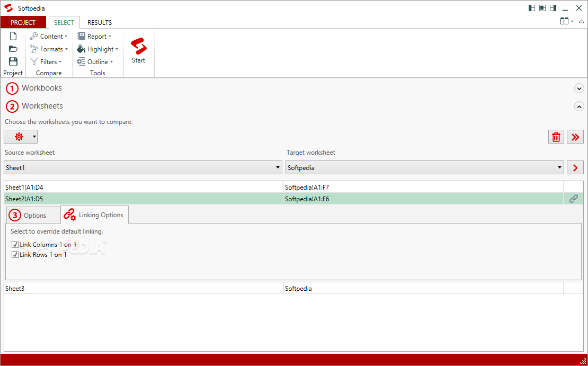
Task: Start the comparison
Action: point(138,51)
